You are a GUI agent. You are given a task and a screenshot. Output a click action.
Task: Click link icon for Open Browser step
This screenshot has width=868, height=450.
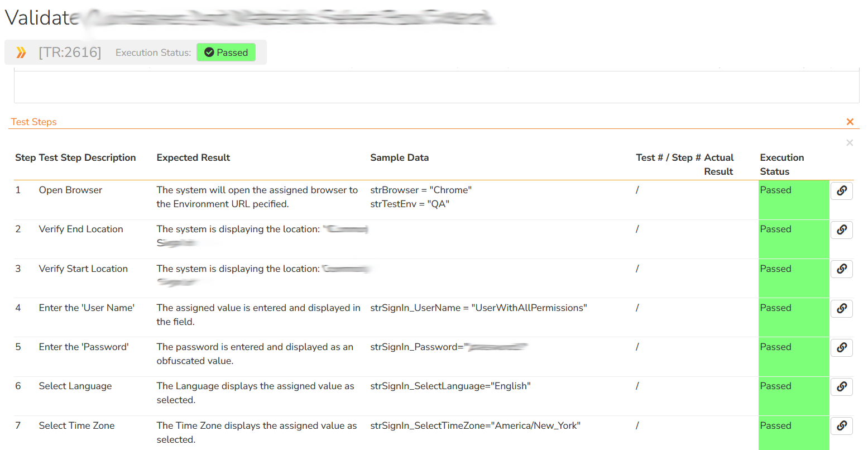[x=841, y=191]
